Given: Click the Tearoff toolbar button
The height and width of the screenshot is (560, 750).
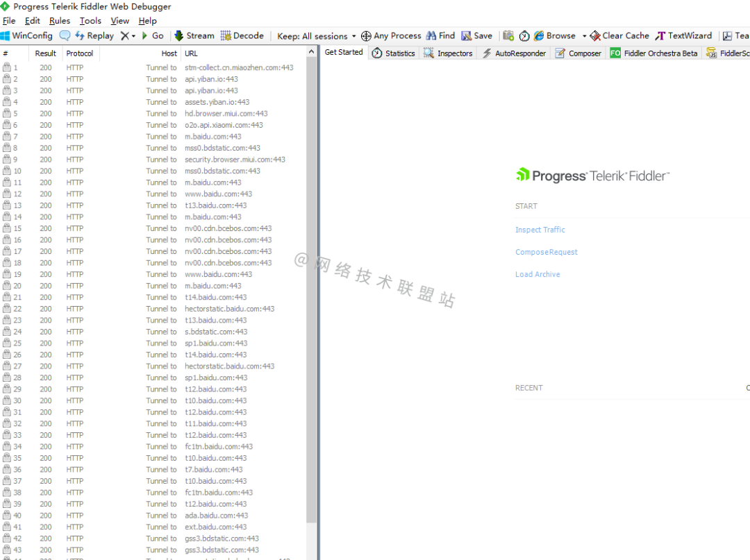Looking at the screenshot, I should pos(735,36).
